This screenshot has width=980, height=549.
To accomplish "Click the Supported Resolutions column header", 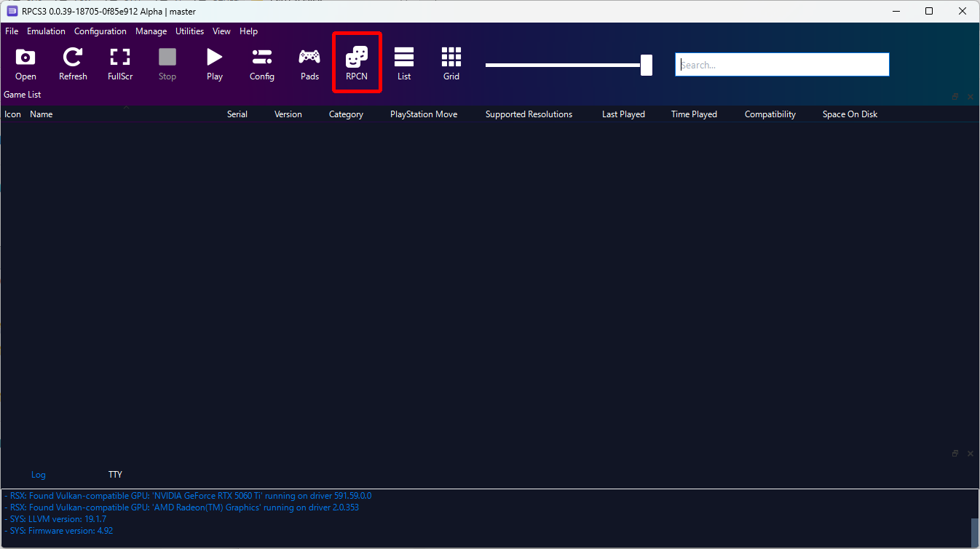I will (529, 114).
